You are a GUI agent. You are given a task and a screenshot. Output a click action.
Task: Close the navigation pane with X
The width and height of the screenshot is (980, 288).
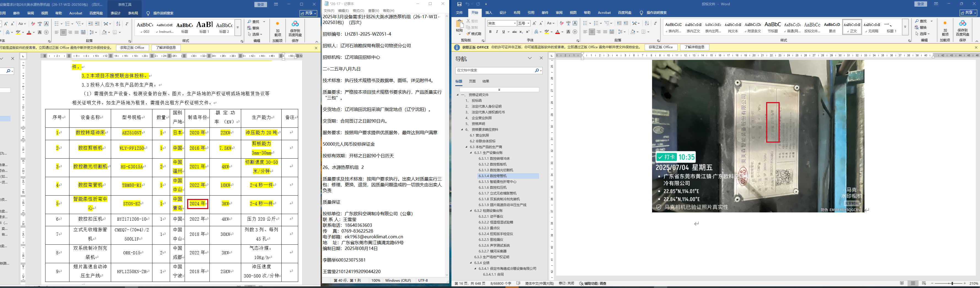tap(541, 58)
